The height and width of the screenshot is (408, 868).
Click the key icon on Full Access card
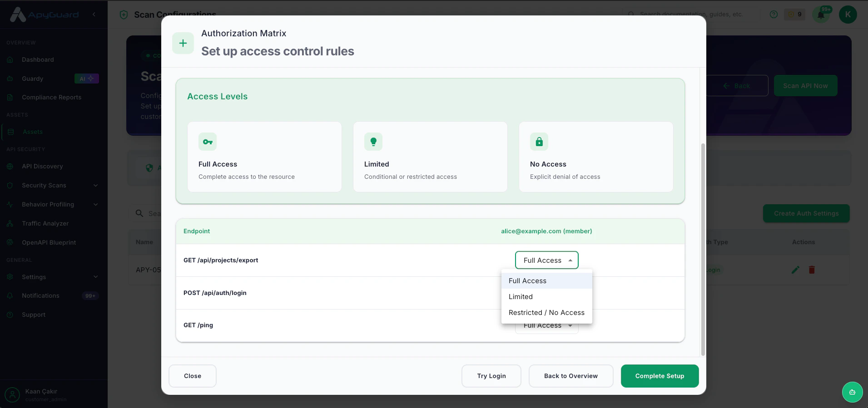[208, 142]
